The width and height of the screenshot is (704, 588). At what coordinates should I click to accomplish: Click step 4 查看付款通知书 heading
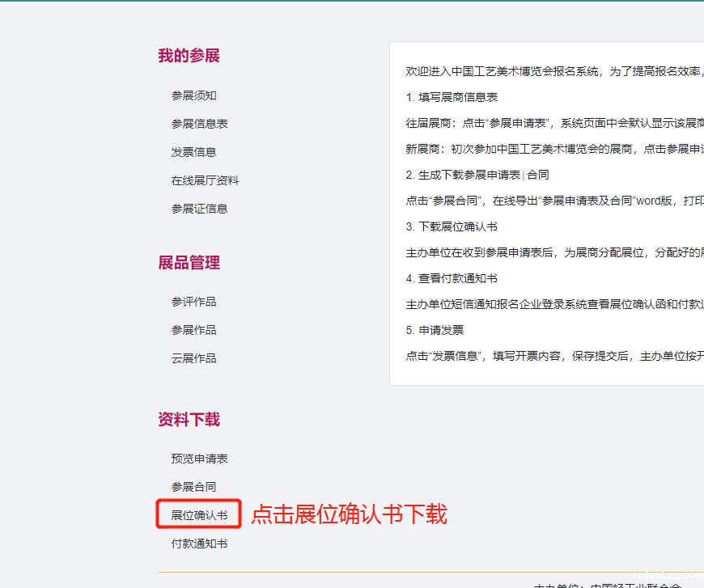452,278
